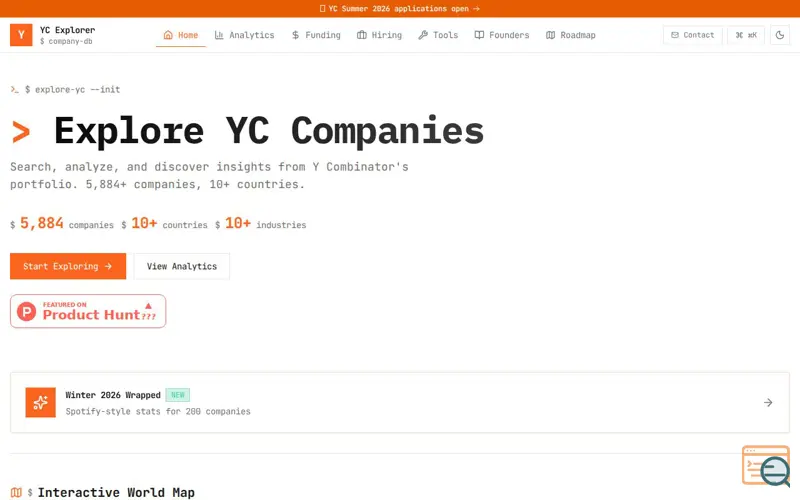Click the Winter 2026 Wrapped title

click(113, 395)
